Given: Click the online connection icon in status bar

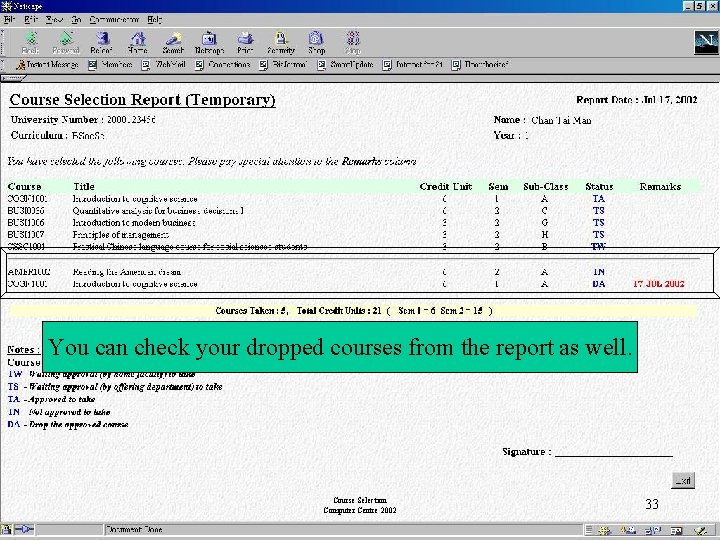Looking at the screenshot, I should pos(24,529).
